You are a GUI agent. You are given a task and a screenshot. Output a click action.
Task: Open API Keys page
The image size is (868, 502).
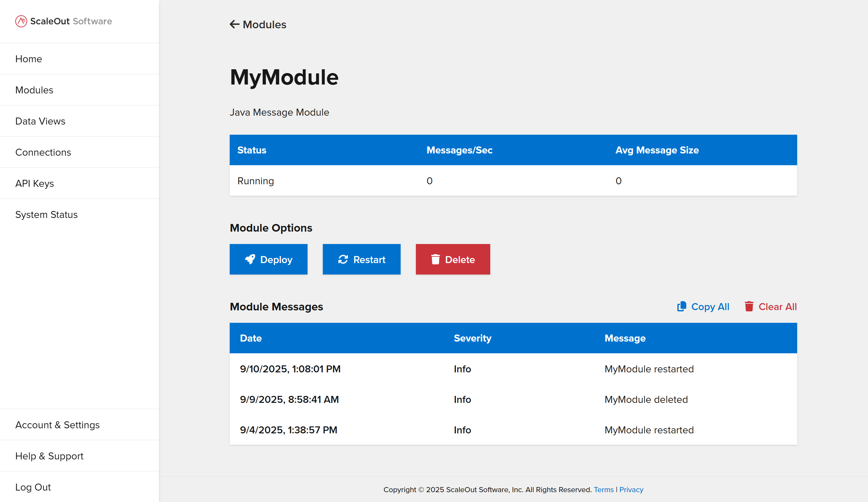tap(79, 183)
